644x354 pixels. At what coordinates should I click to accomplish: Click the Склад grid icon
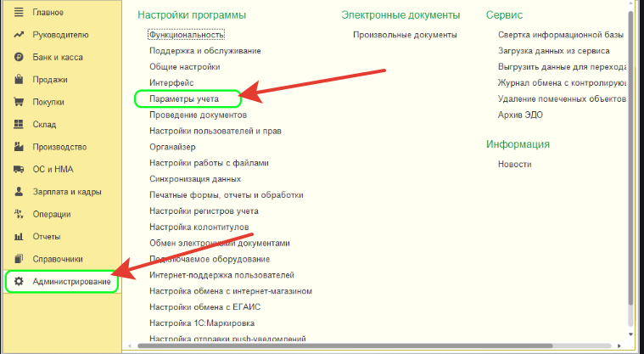[19, 124]
